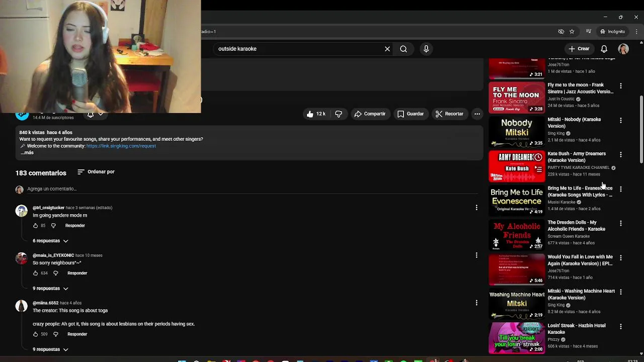Reply to @maia_is_EYEKONIC comment
The width and height of the screenshot is (644, 362).
77,273
